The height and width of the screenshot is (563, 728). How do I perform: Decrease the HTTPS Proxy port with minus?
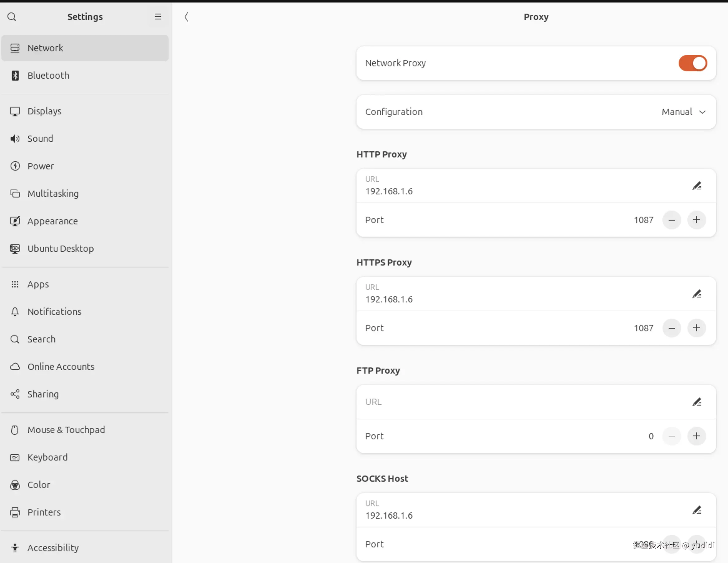672,328
